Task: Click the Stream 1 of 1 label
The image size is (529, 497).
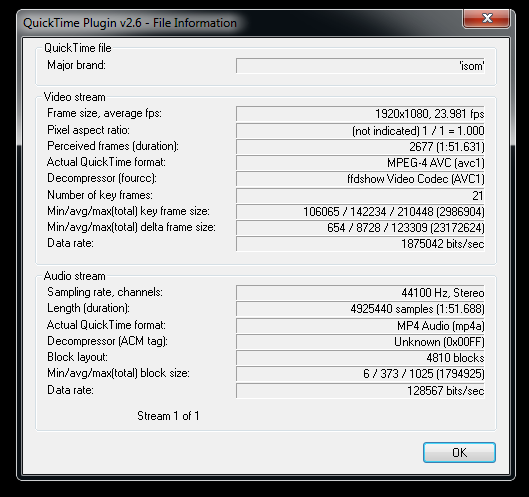Action: [168, 416]
